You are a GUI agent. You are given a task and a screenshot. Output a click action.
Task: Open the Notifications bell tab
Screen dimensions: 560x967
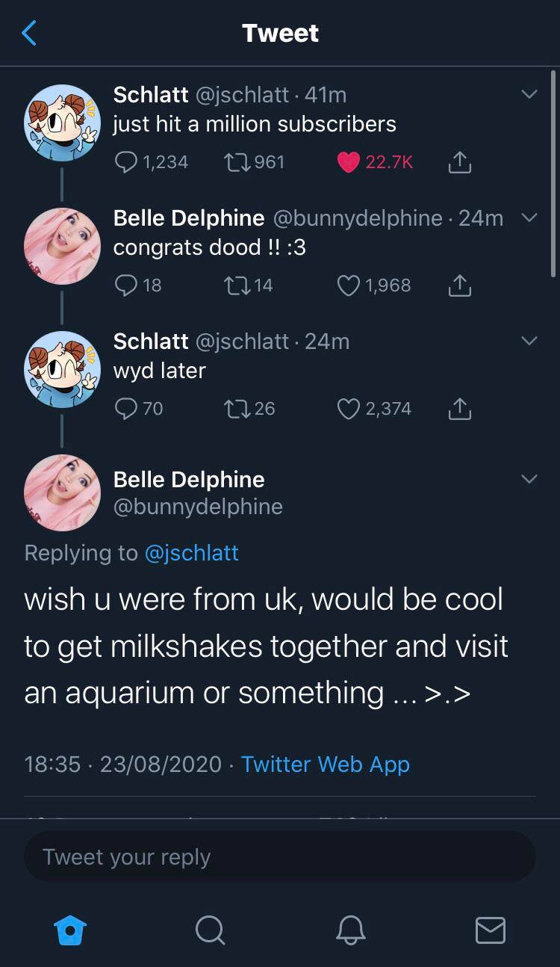350,930
